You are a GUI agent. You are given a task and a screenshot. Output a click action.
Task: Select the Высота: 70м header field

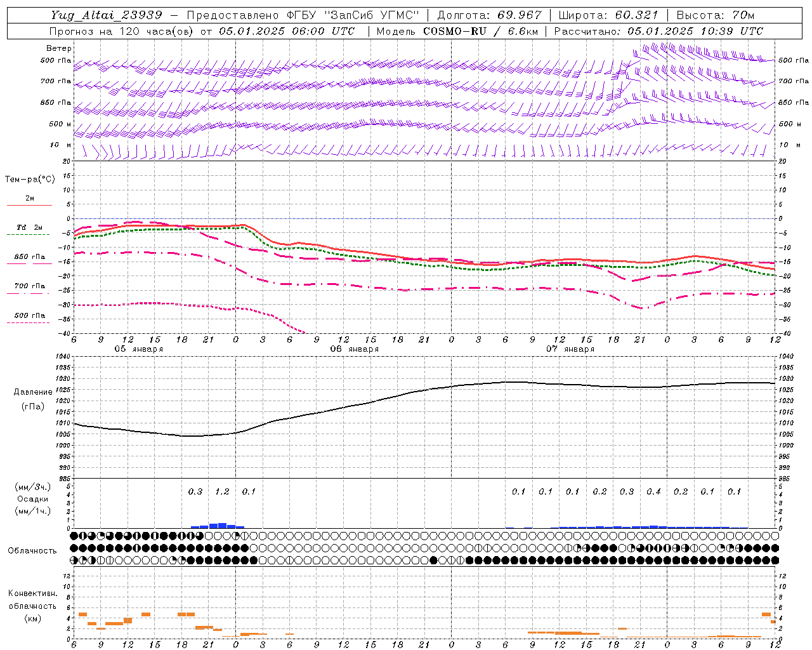[x=716, y=15]
